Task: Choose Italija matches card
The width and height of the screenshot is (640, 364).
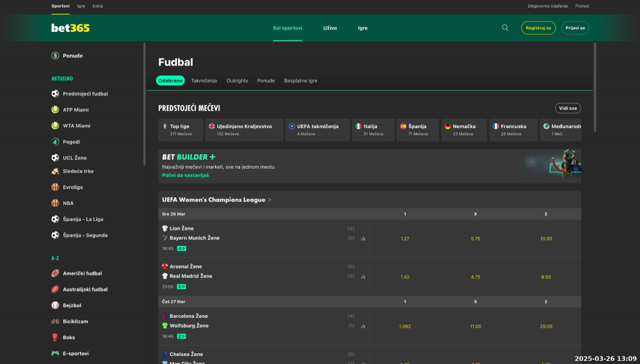Action: [x=373, y=130]
